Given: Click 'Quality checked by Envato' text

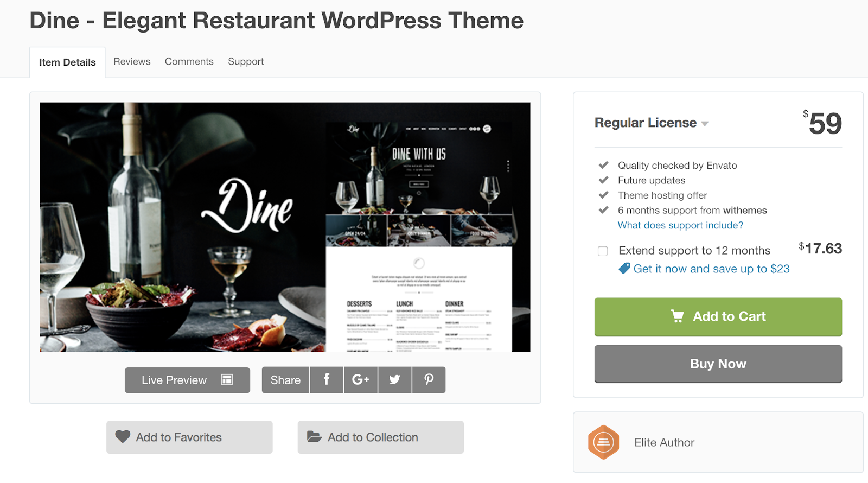Looking at the screenshot, I should 678,166.
